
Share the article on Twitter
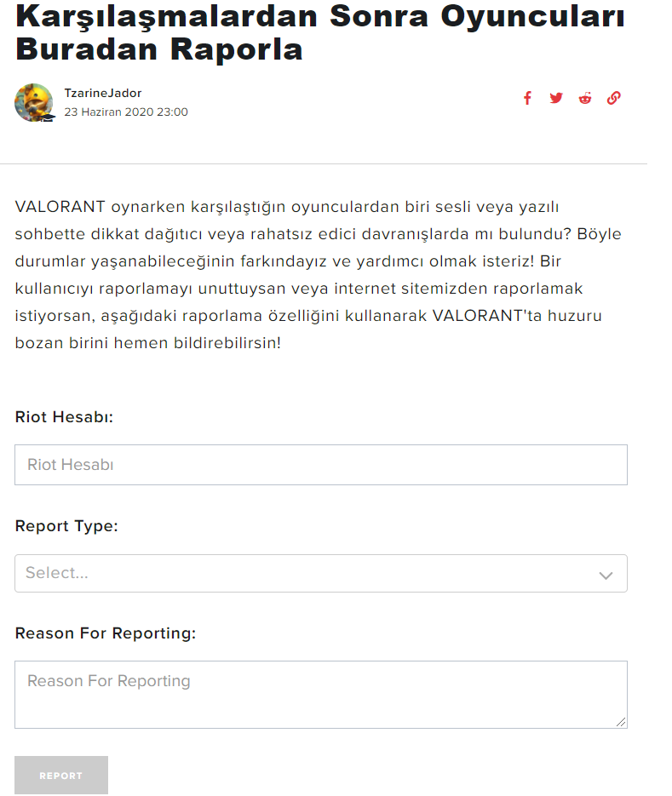[x=556, y=98]
